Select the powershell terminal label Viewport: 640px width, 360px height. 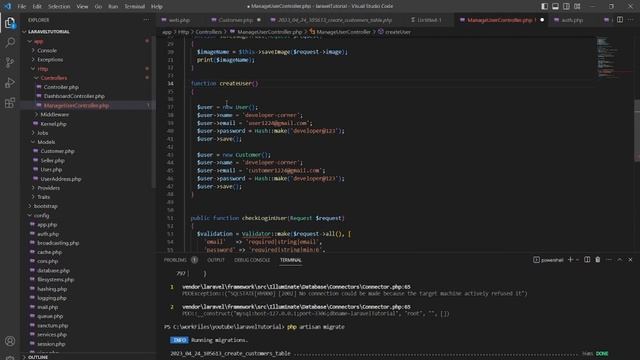click(548, 260)
